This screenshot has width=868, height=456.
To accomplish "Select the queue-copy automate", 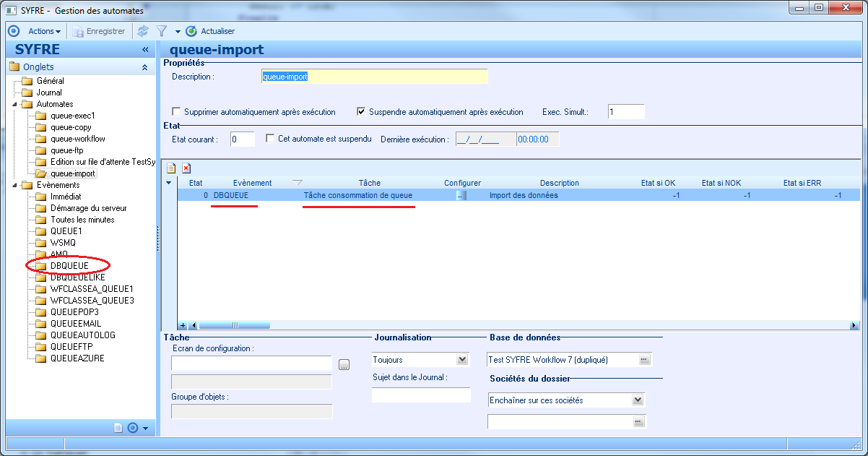I will point(71,127).
